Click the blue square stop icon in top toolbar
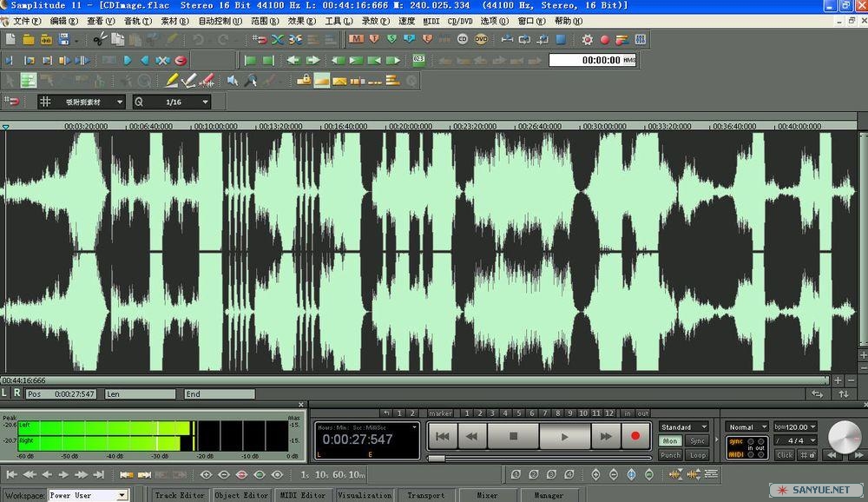 561,39
